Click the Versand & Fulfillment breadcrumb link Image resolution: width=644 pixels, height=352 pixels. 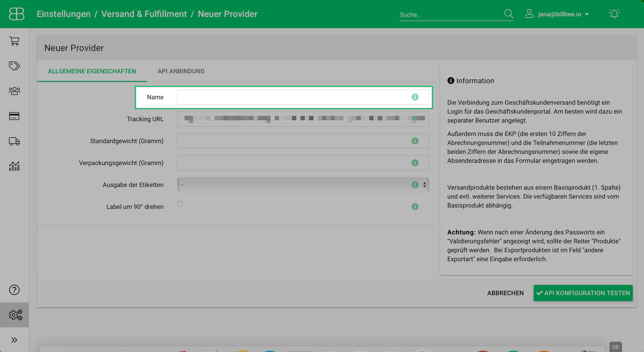pos(144,14)
